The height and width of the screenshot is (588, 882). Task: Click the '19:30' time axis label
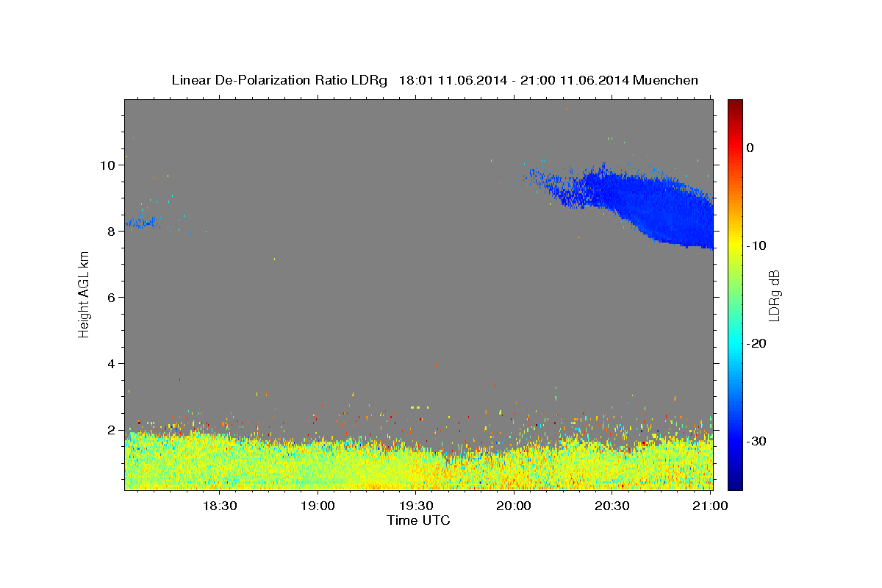pyautogui.click(x=416, y=506)
